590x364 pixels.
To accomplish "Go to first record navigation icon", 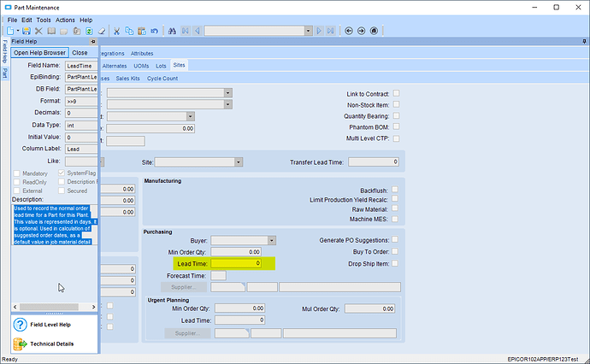I will coord(186,31).
